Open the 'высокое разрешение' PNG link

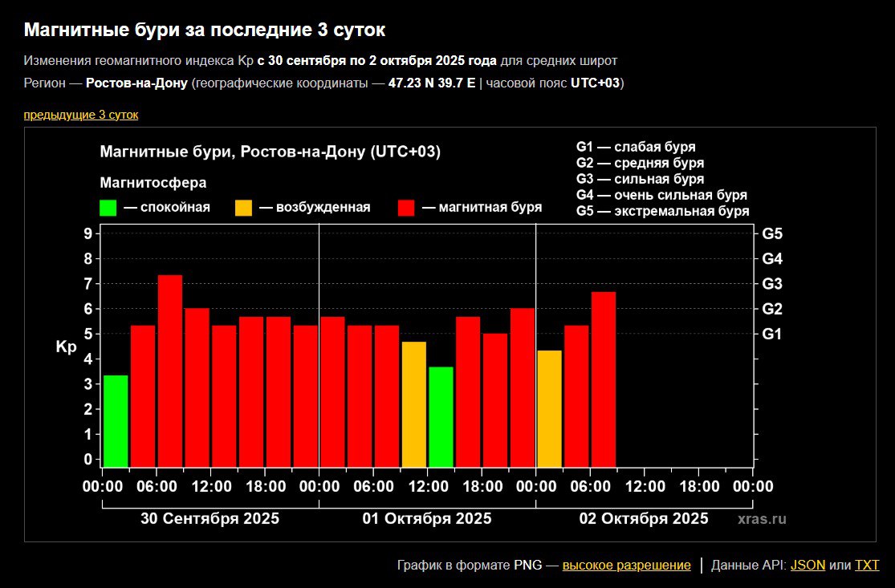[x=626, y=565]
